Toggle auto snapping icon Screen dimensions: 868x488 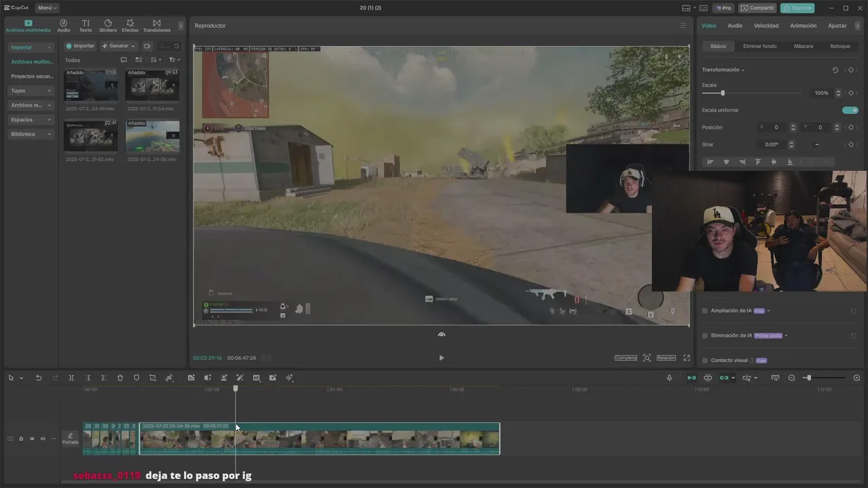pos(708,378)
